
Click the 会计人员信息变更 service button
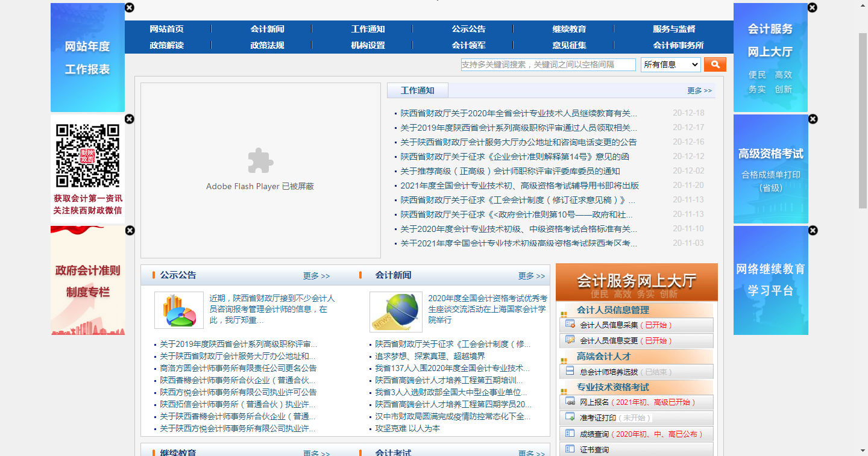(x=637, y=340)
